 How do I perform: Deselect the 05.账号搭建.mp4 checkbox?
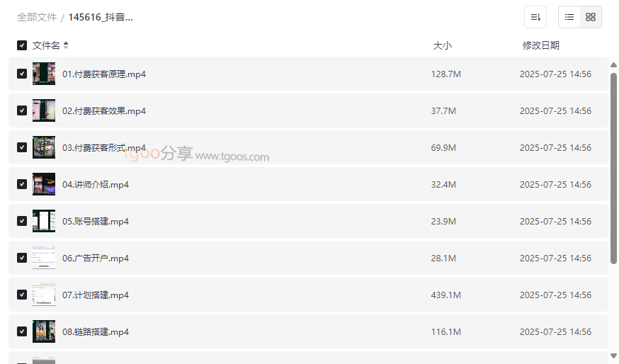click(x=22, y=222)
